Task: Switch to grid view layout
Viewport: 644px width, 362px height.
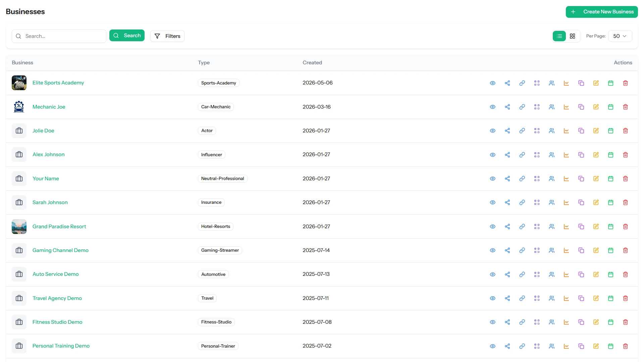Action: click(x=573, y=36)
